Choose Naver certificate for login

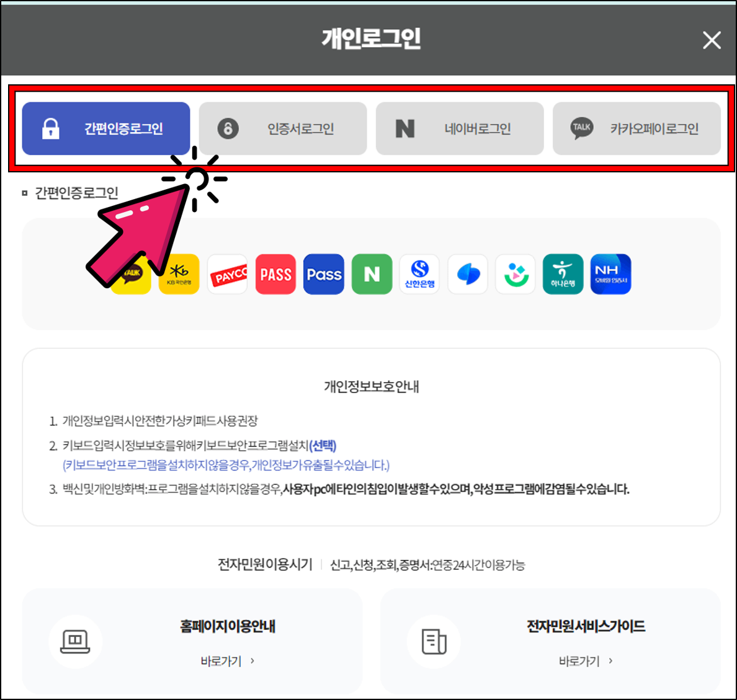point(372,274)
